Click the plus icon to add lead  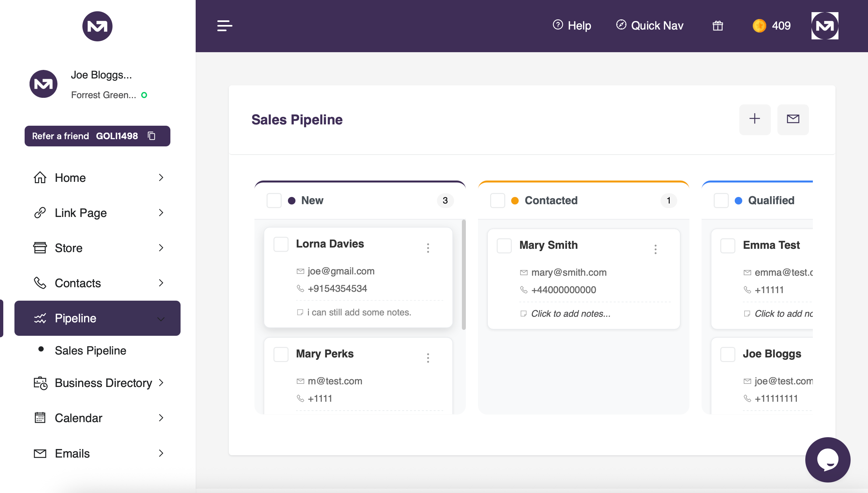(x=754, y=119)
